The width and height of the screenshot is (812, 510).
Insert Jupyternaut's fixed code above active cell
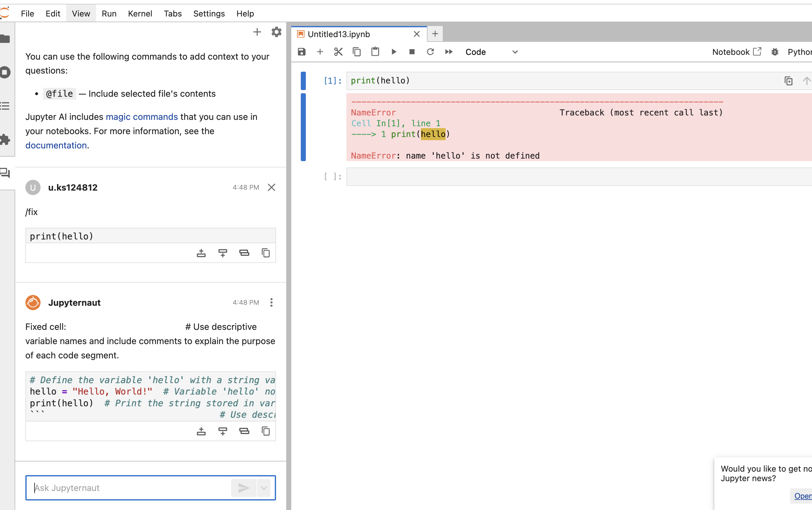pyautogui.click(x=201, y=431)
